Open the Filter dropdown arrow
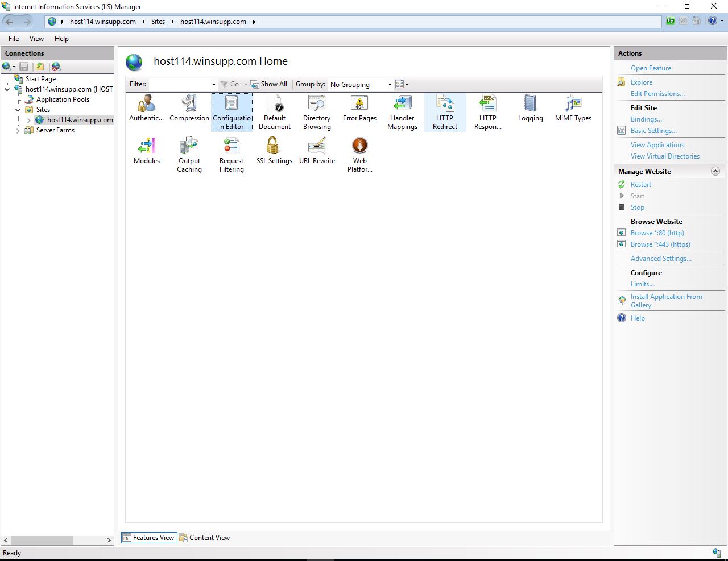 (214, 84)
